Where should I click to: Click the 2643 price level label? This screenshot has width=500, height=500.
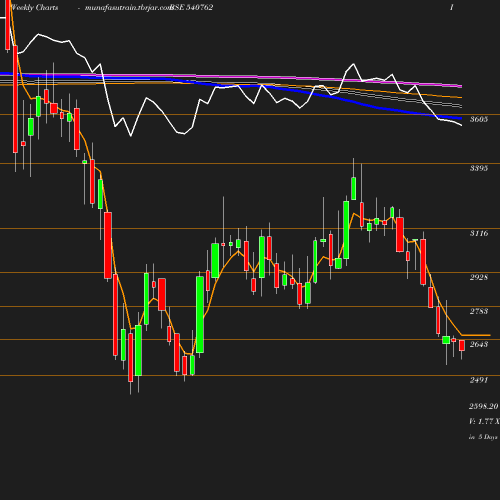(x=479, y=344)
